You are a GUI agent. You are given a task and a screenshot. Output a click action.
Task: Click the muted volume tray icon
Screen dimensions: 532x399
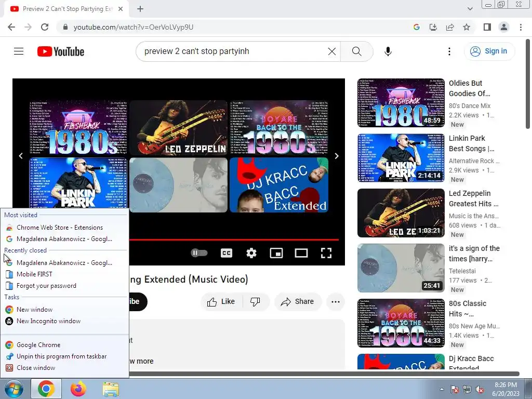coord(480,390)
